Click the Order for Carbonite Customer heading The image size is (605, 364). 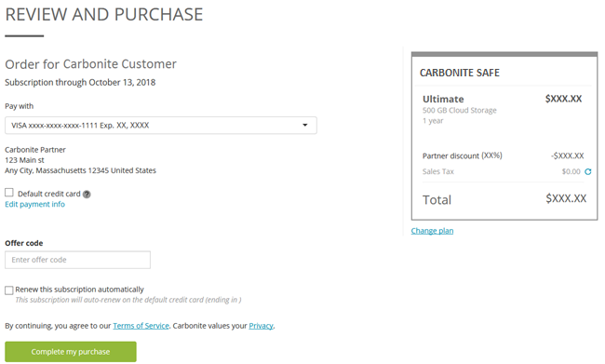coord(90,64)
